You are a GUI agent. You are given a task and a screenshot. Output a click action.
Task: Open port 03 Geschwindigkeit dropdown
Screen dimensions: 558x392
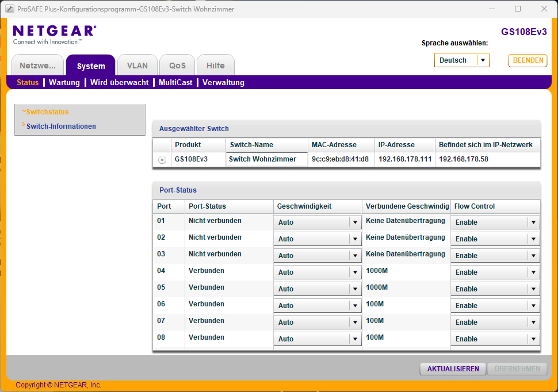click(318, 256)
